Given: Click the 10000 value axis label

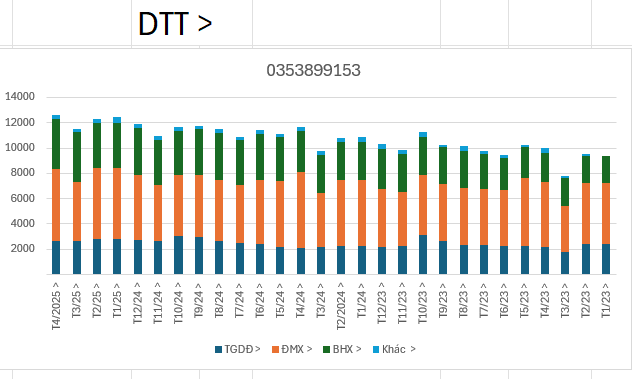Looking at the screenshot, I should (20, 148).
